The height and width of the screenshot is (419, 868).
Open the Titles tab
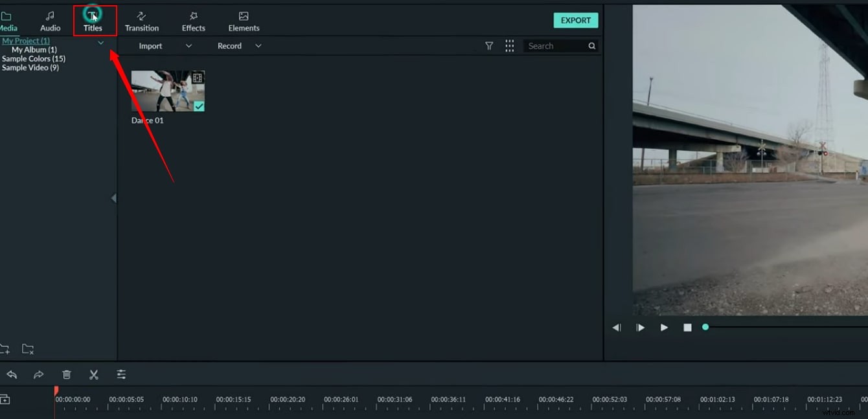(93, 21)
